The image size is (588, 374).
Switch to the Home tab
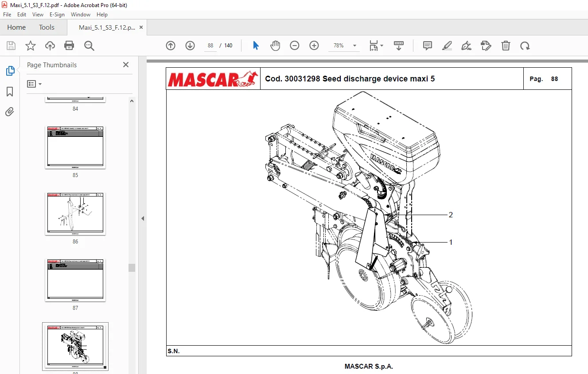pyautogui.click(x=16, y=27)
